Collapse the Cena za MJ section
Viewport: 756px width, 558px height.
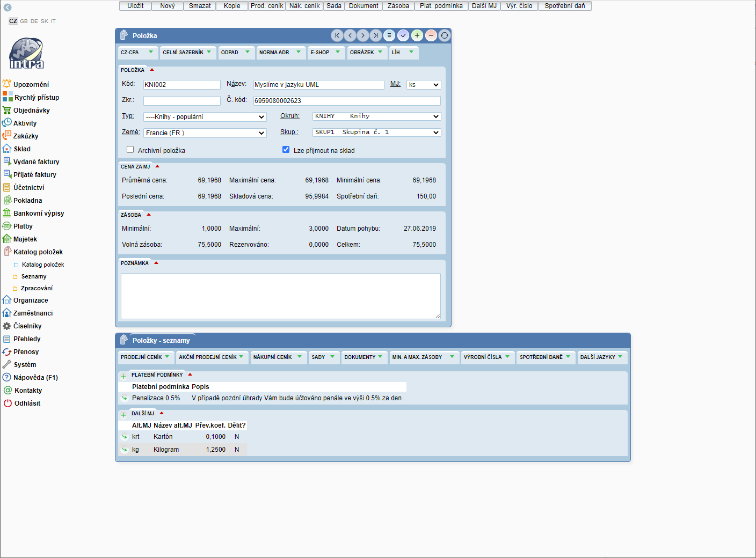[157, 166]
